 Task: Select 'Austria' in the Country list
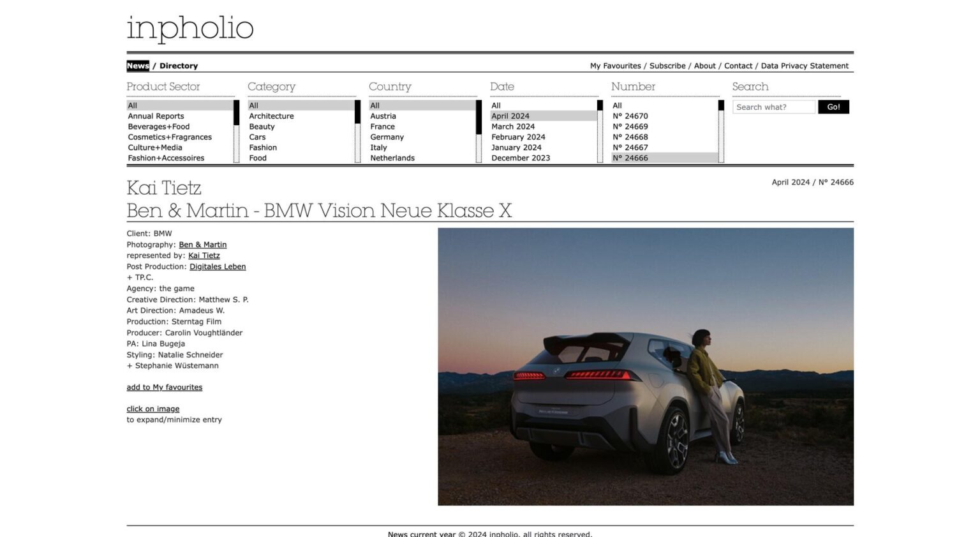click(383, 116)
